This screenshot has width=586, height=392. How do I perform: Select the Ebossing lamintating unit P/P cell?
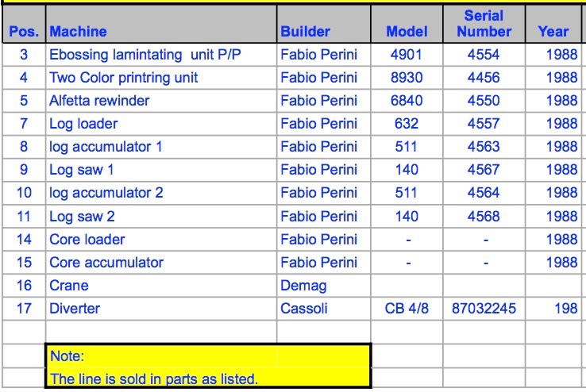click(161, 55)
